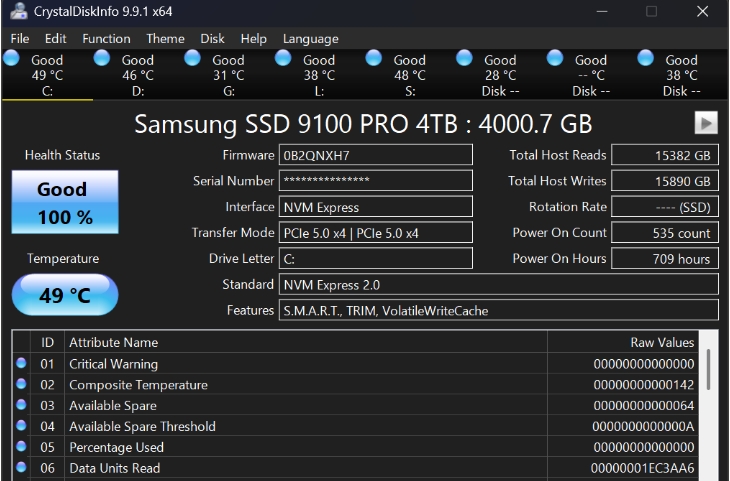Select the Available Spare Threshold row
Screen dimensions: 730x481
tap(355, 426)
